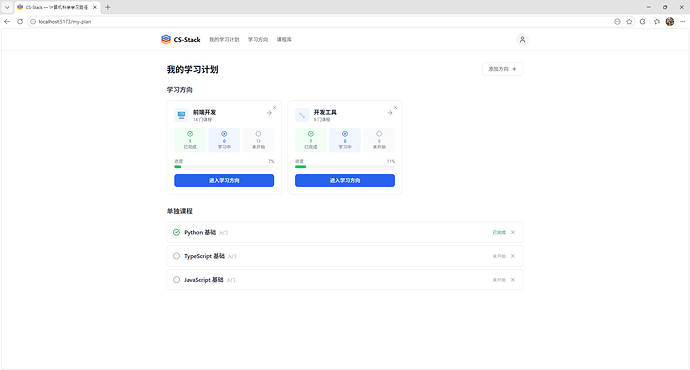Expand the tab search dropdown arrow

point(7,7)
